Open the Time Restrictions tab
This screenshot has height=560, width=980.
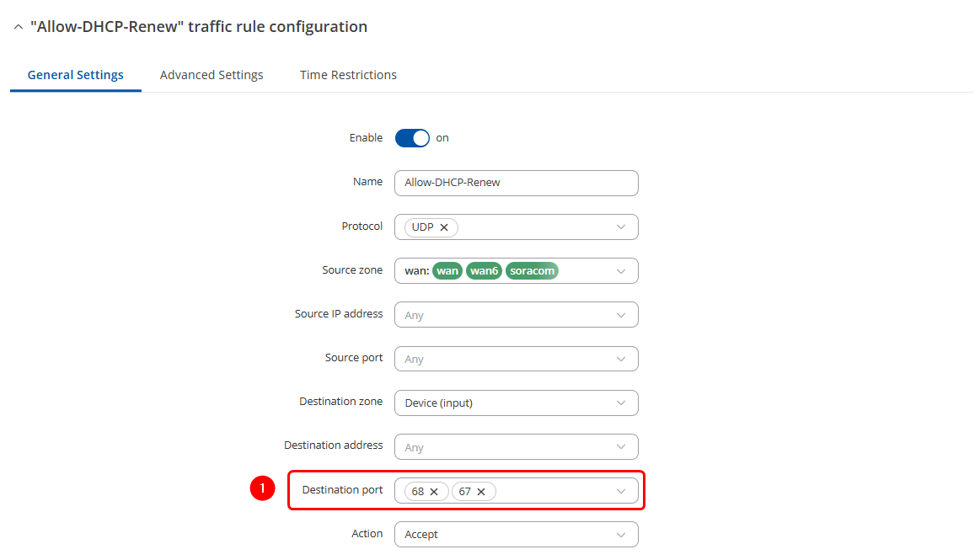point(348,75)
